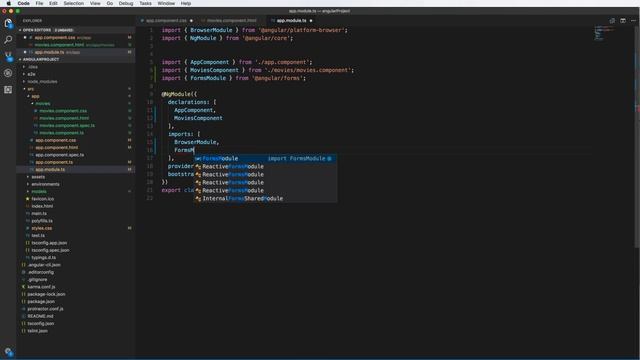This screenshot has height=360, width=640.
Task: Open the Source Control view icon
Action: (x=8, y=56)
